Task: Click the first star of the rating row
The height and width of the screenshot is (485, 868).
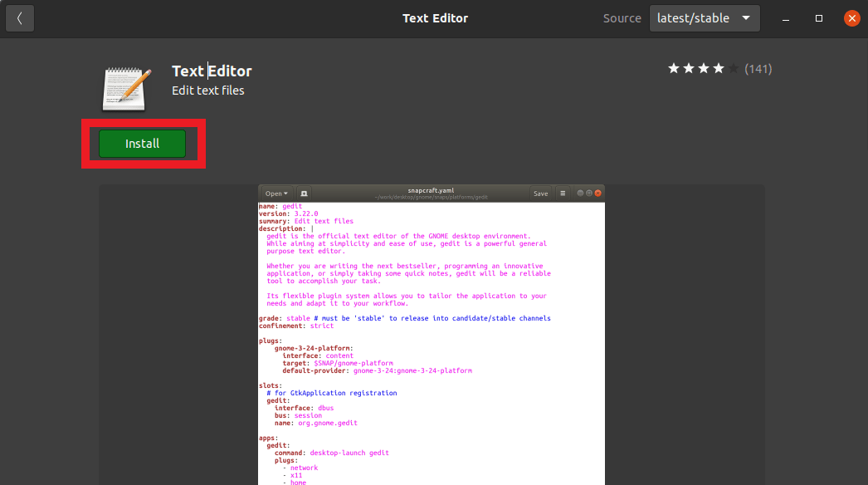Action: pyautogui.click(x=674, y=68)
